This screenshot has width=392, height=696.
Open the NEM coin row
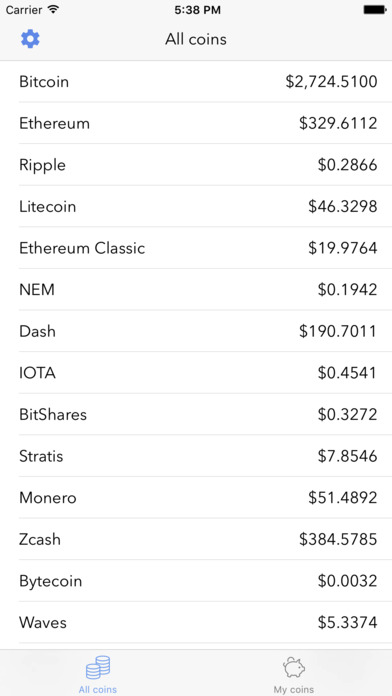pyautogui.click(x=196, y=289)
